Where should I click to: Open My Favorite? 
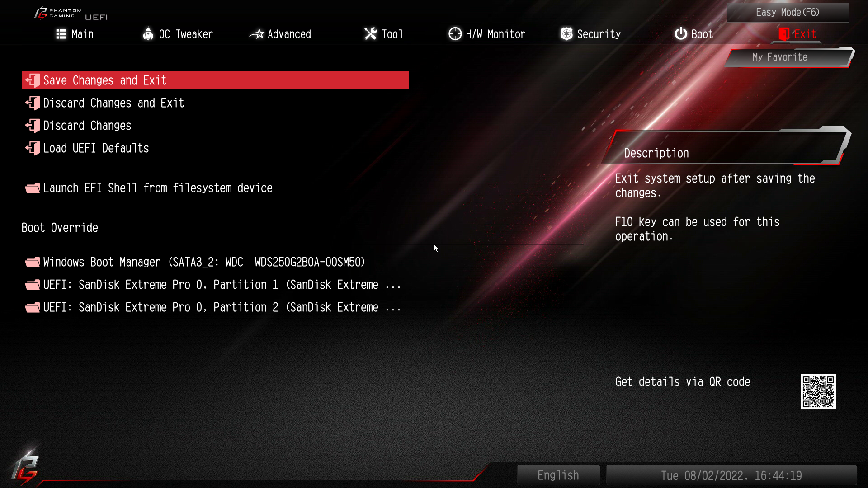[788, 57]
